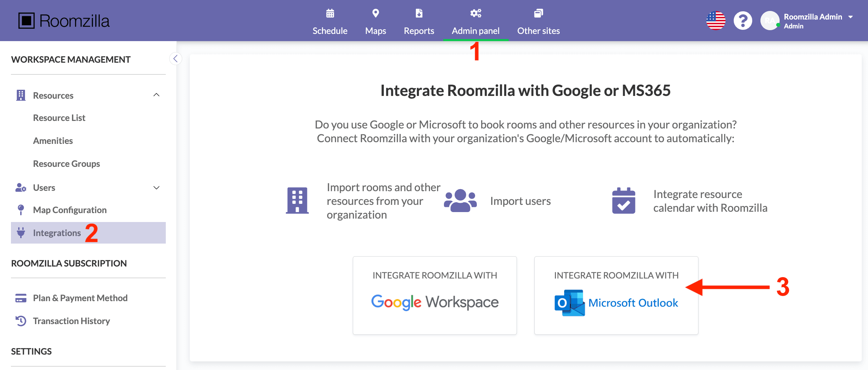This screenshot has height=370, width=868.
Task: Open Resource List in sidebar
Action: (x=59, y=118)
